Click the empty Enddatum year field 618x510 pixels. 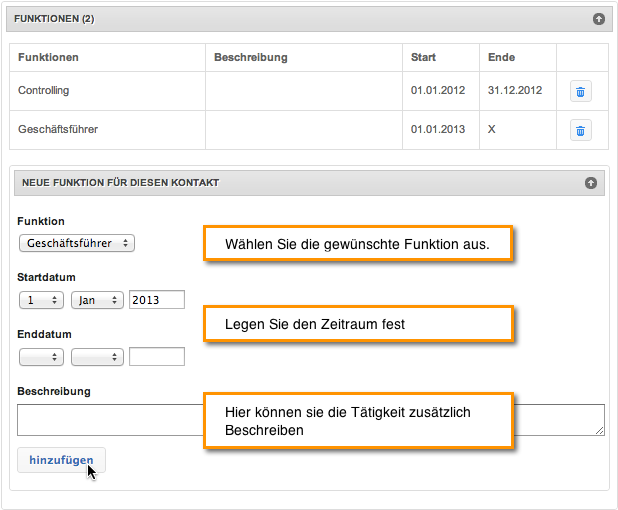click(x=157, y=357)
